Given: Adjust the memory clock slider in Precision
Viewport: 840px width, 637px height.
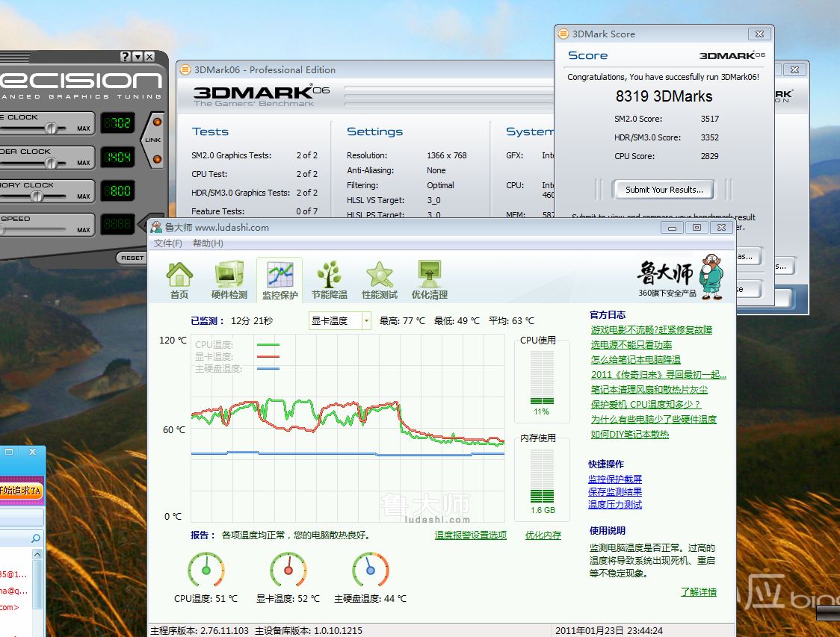Looking at the screenshot, I should point(37,196).
